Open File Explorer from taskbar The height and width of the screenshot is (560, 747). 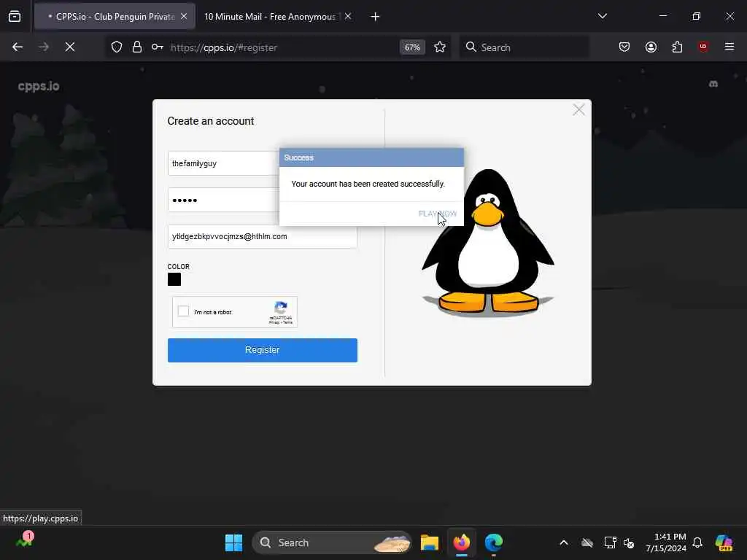429,542
